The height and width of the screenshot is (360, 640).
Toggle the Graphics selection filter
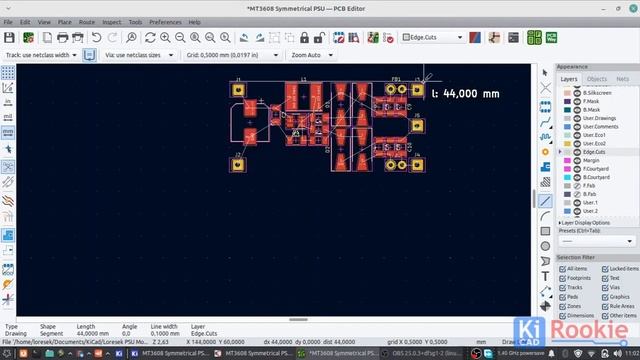point(605,297)
